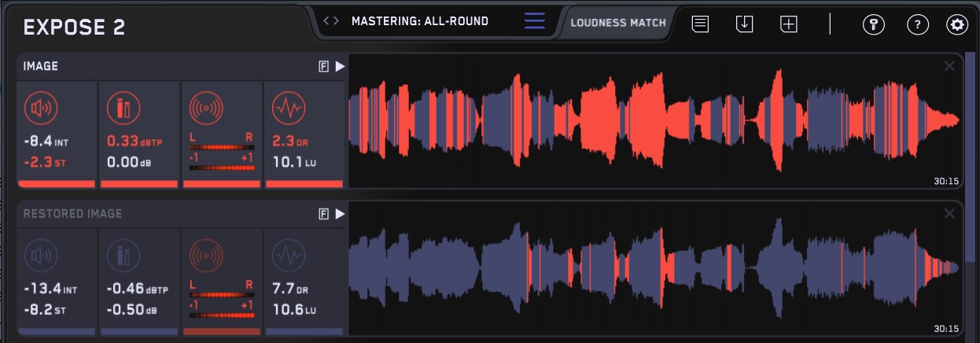The image size is (980, 343).
Task: Play the IMAGE track
Action: (x=340, y=67)
